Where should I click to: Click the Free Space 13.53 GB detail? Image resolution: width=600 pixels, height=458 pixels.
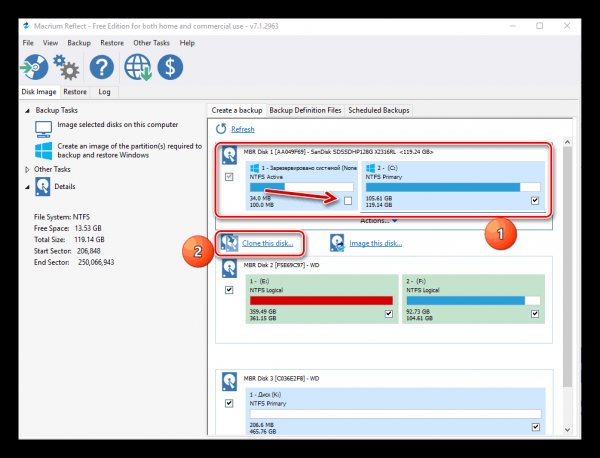pos(68,228)
